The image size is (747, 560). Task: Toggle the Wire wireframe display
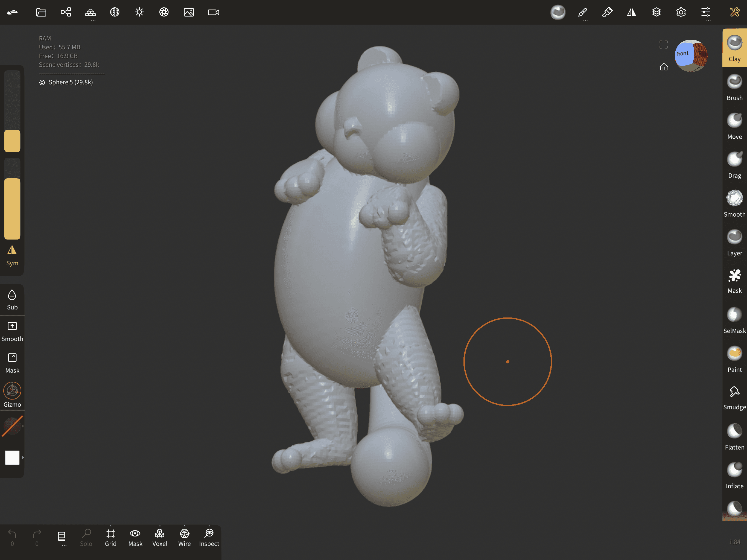click(184, 537)
